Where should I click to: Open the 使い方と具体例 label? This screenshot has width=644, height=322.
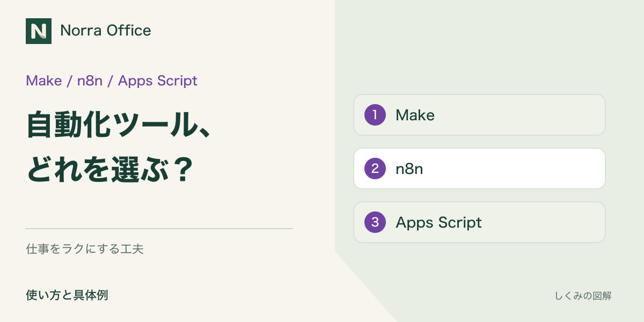[67, 295]
